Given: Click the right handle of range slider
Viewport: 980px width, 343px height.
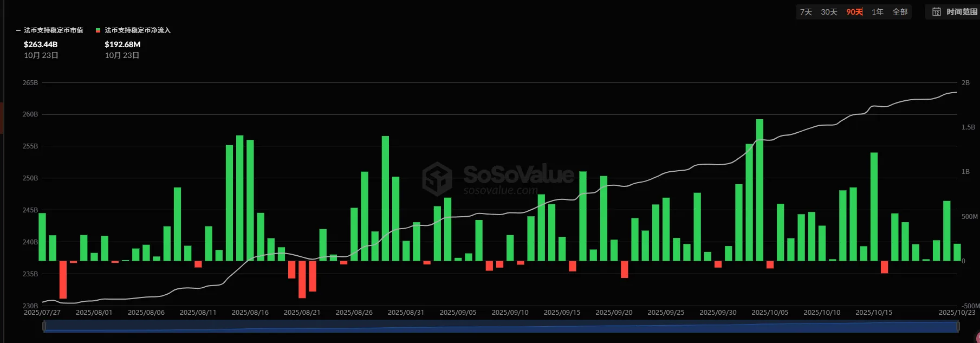Looking at the screenshot, I should click(x=958, y=326).
